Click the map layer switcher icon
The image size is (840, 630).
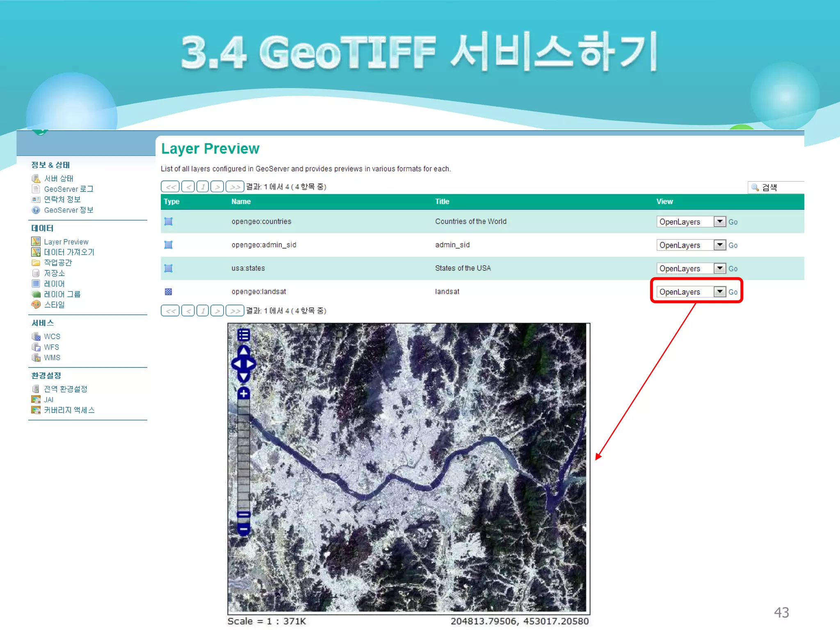(x=243, y=335)
